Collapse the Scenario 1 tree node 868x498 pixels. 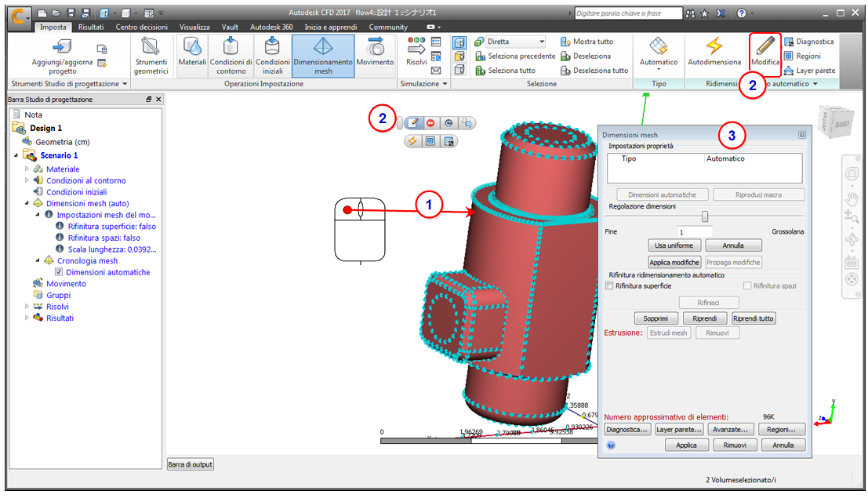point(16,155)
